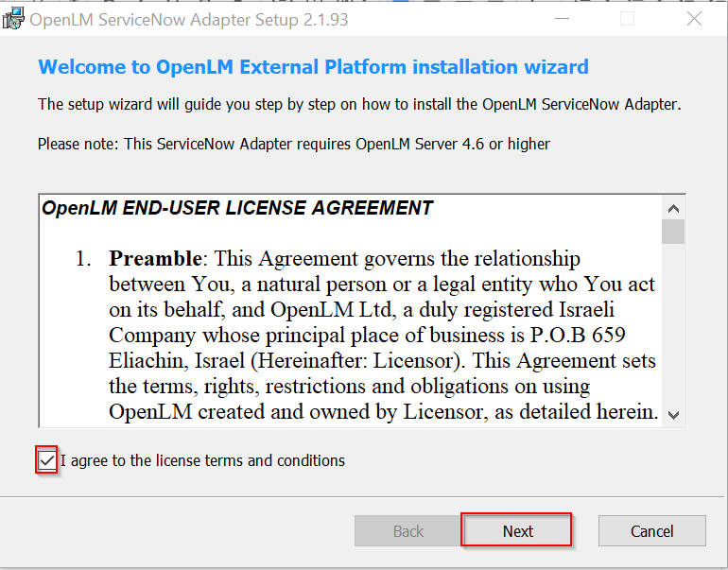Click the installer icon in the title bar
Screen dimensions: 728x570
13,19
